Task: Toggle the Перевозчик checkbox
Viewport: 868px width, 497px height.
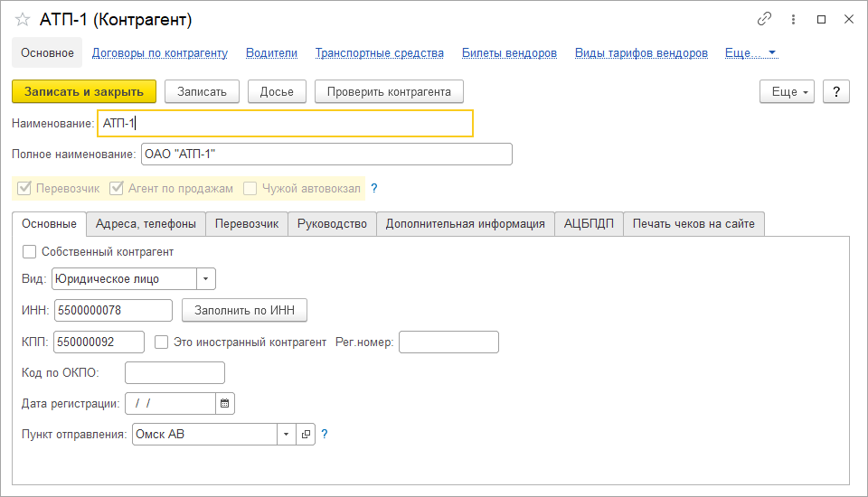Action: 25,189
